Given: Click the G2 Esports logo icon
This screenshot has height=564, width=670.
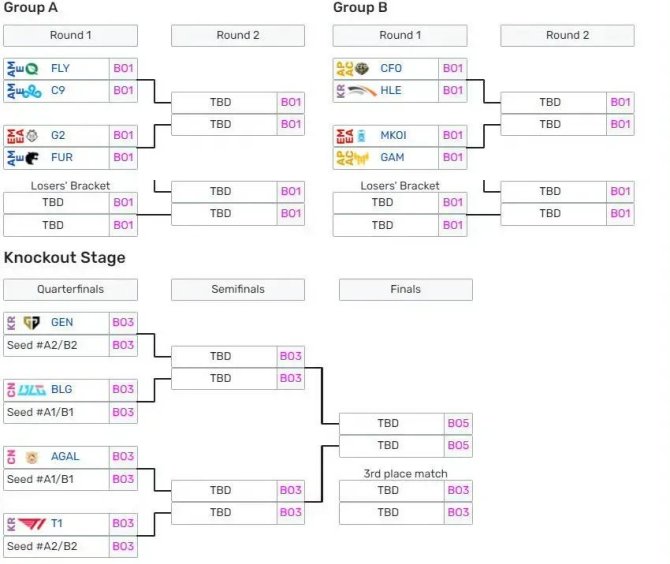Looking at the screenshot, I should [x=33, y=135].
